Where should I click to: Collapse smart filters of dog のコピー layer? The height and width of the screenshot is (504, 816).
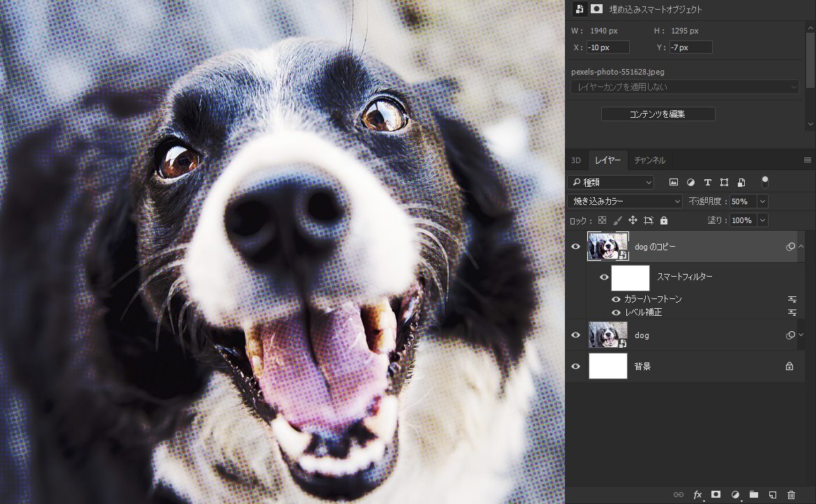coord(801,247)
